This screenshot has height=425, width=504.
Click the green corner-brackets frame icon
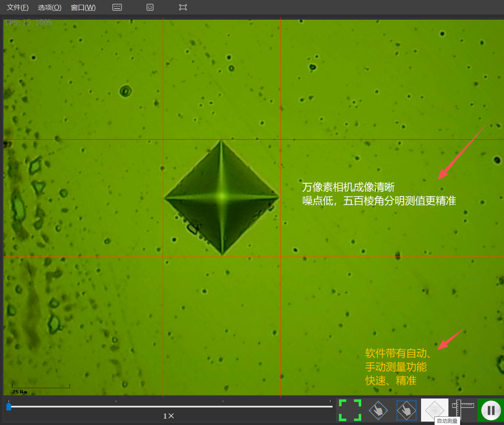pyautogui.click(x=350, y=410)
